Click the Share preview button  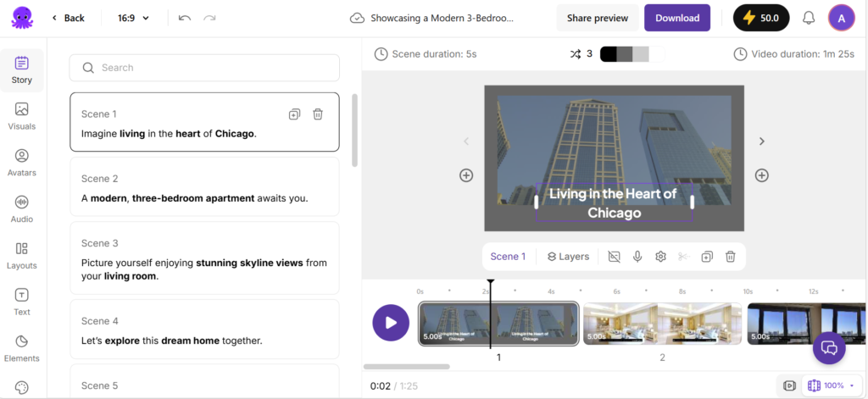point(598,18)
